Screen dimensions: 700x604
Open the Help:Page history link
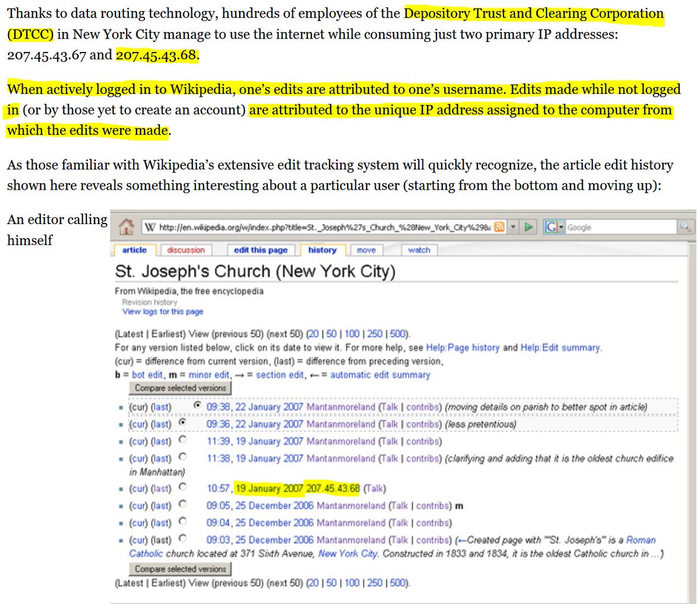(x=463, y=348)
